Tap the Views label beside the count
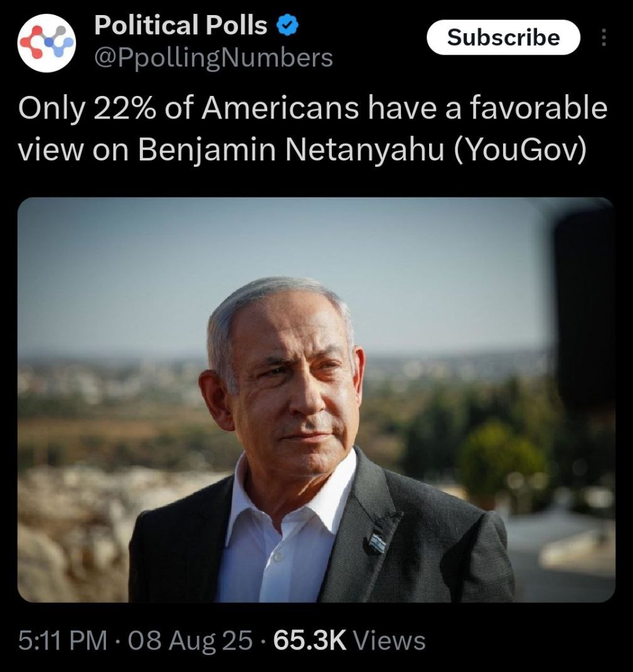Image resolution: width=633 pixels, height=672 pixels. pyautogui.click(x=389, y=641)
